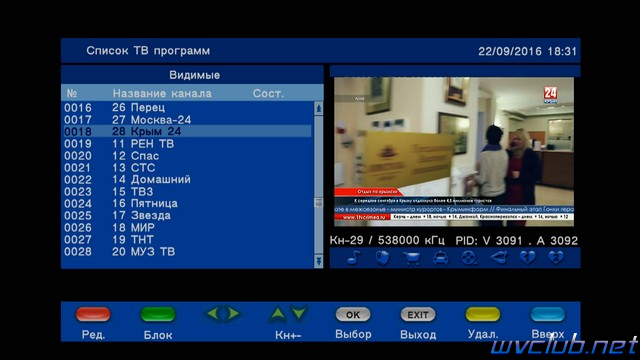This screenshot has width=640, height=360.
Task: Click the heart 2 favorites icon
Action: [x=556, y=258]
